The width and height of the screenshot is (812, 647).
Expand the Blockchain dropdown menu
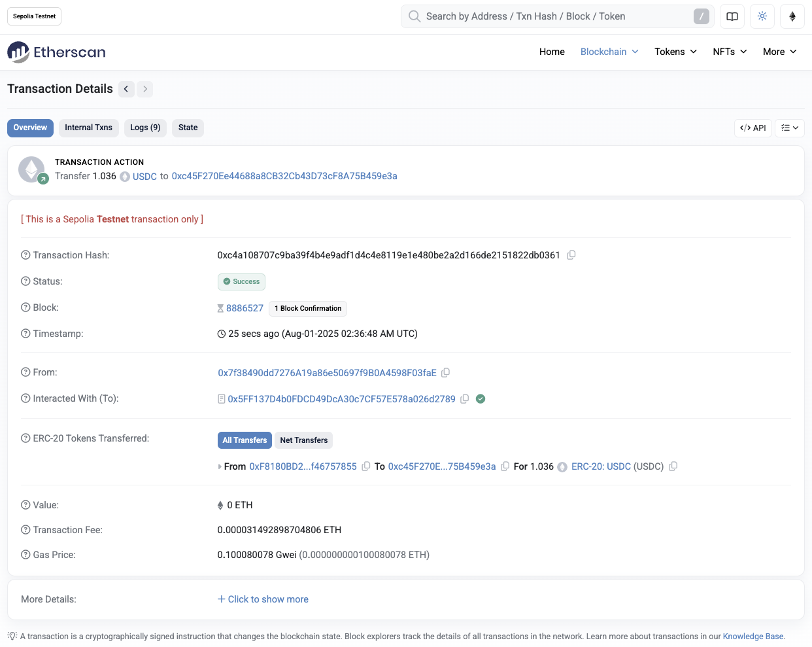click(609, 52)
